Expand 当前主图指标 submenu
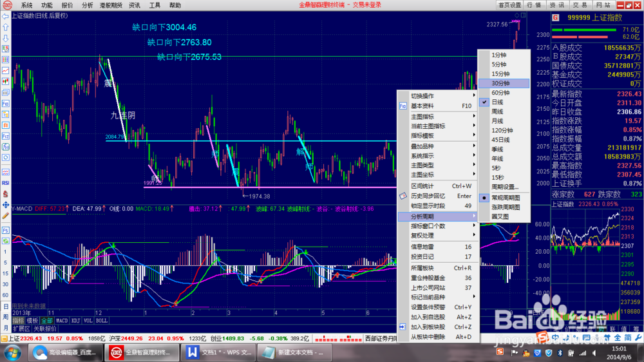The image size is (644, 362). (437, 126)
